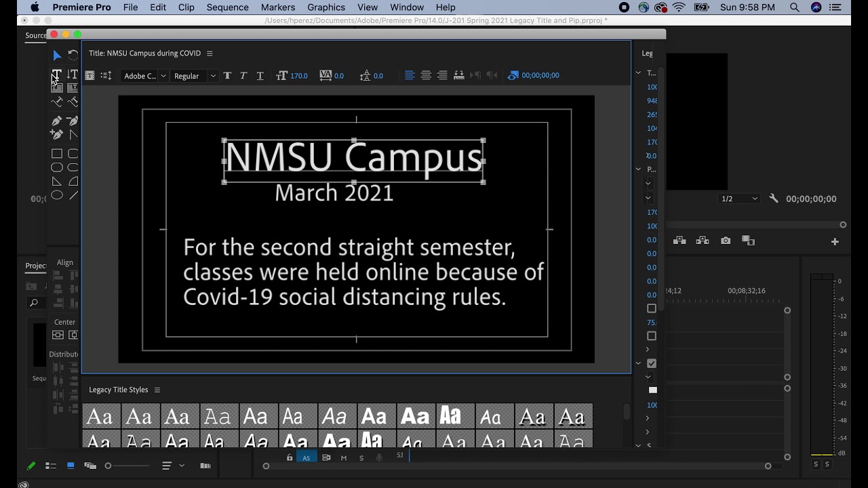This screenshot has width=868, height=488.
Task: Click the Legacy Title Styles scrollbar
Action: 627,412
